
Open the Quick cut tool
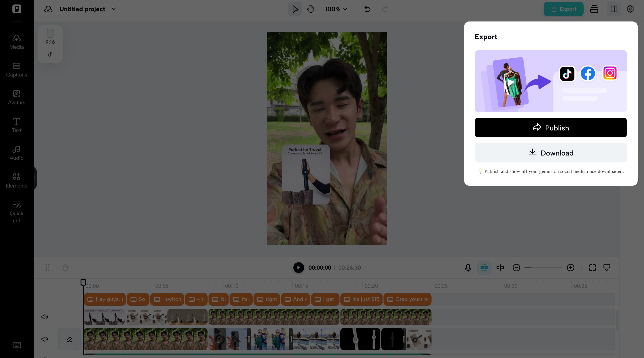16,211
